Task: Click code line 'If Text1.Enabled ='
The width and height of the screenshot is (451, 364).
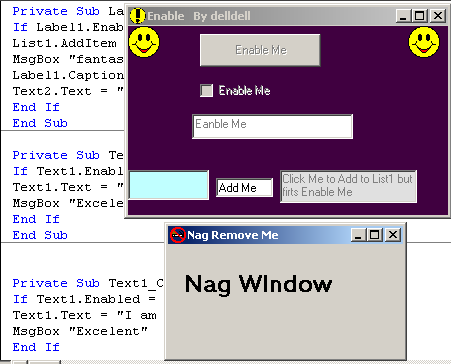Action: pyautogui.click(x=84, y=299)
